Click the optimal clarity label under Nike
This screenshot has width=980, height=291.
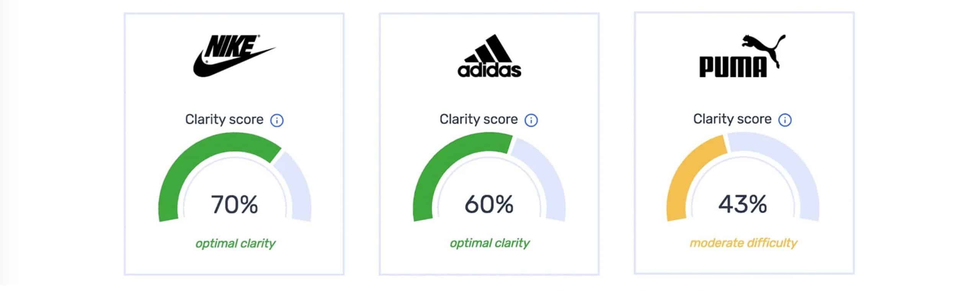pyautogui.click(x=235, y=244)
